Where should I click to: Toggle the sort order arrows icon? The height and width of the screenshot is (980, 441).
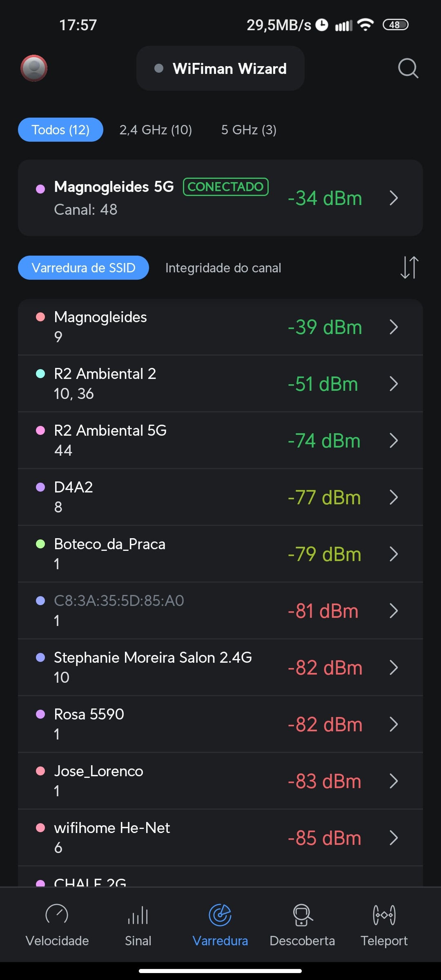(409, 267)
